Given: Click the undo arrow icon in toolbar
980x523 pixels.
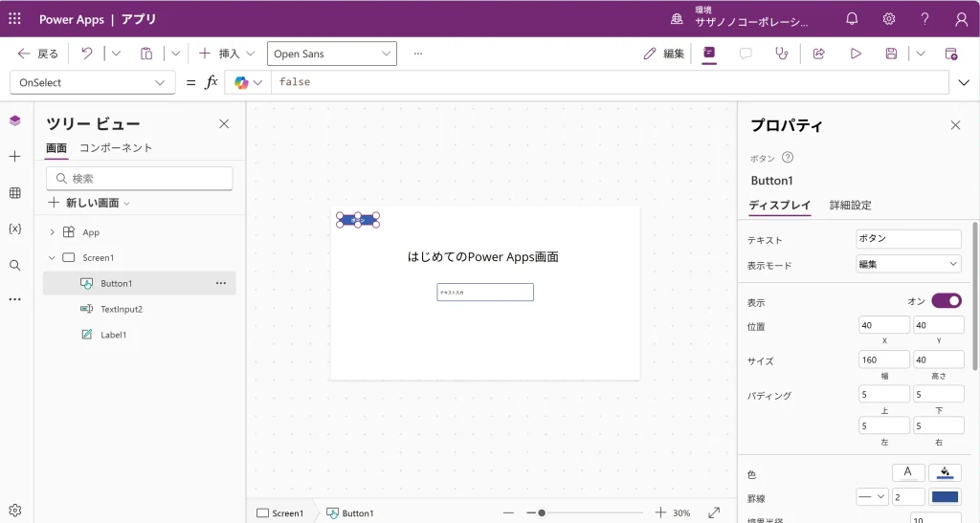Looking at the screenshot, I should (x=87, y=54).
